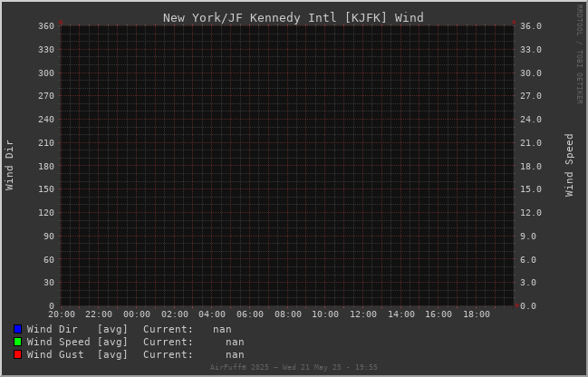Click the Wind Gust legend label
This screenshot has width=588, height=377.
(55, 354)
